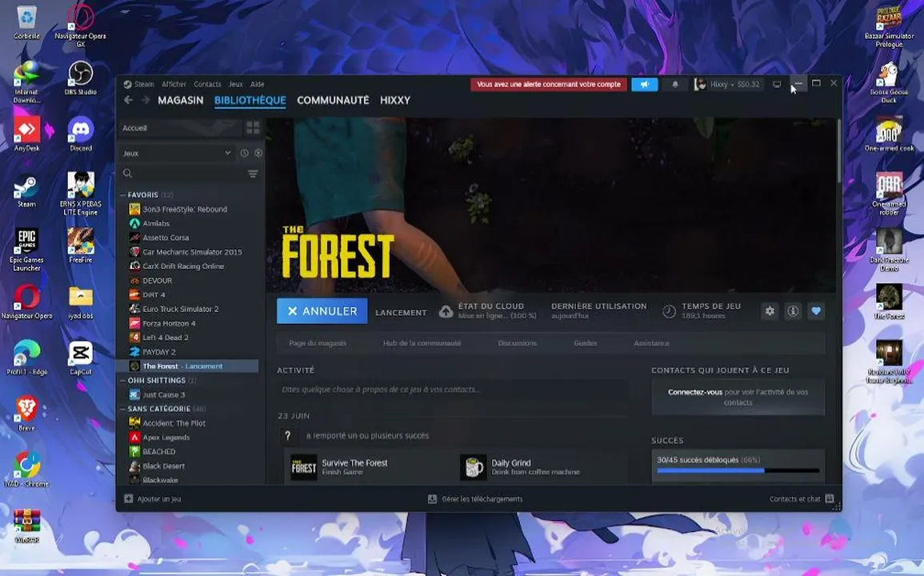The width and height of the screenshot is (924, 576).
Task: Open the Steam menu
Action: pyautogui.click(x=143, y=84)
